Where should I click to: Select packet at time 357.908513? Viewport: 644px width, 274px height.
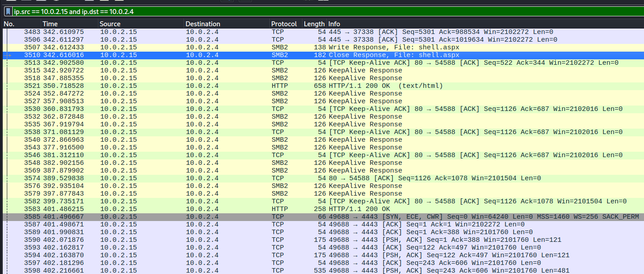[323, 101]
